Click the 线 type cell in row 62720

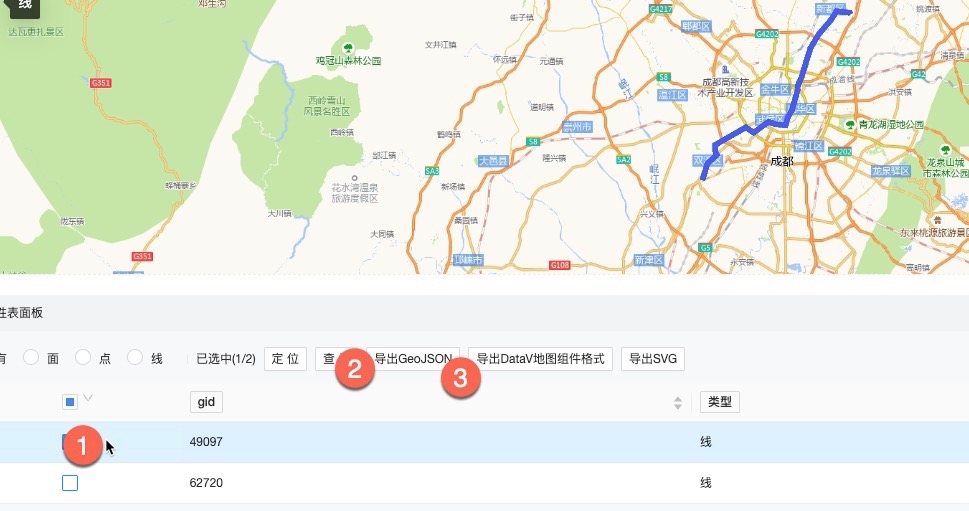point(706,483)
